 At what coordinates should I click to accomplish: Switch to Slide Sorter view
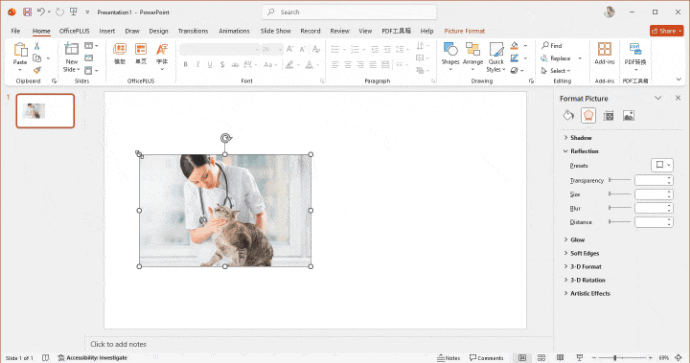[x=542, y=358]
